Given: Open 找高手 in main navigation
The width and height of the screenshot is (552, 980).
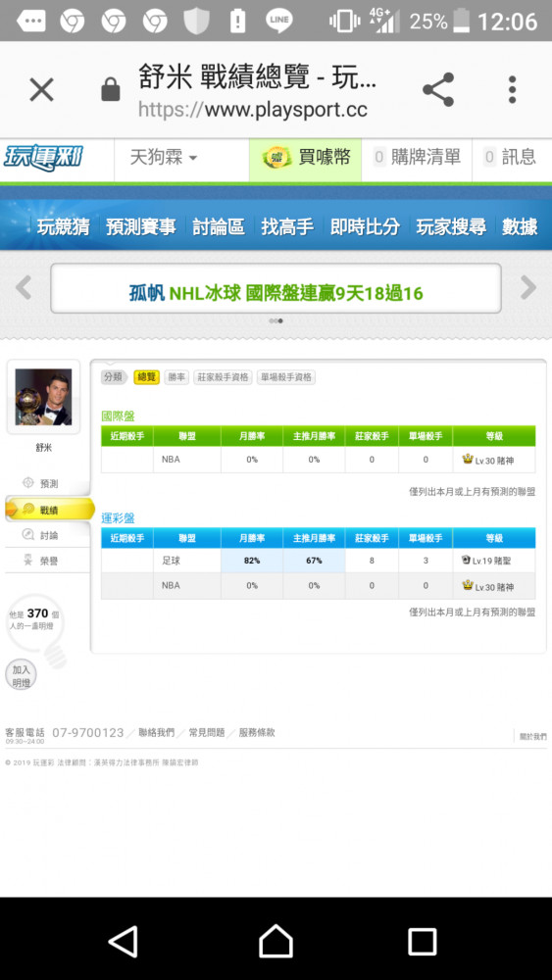Looking at the screenshot, I should coord(287,227).
